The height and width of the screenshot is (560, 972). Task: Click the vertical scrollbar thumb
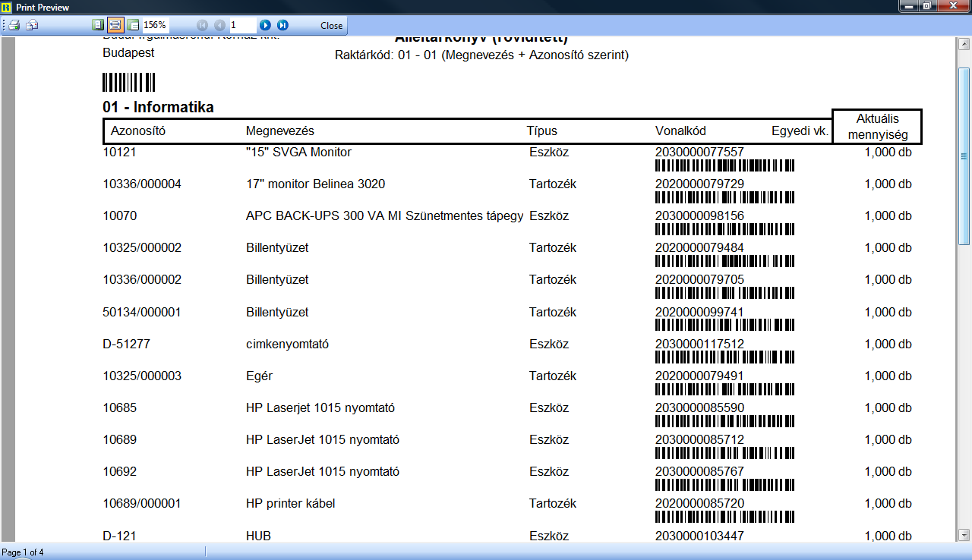[964, 156]
